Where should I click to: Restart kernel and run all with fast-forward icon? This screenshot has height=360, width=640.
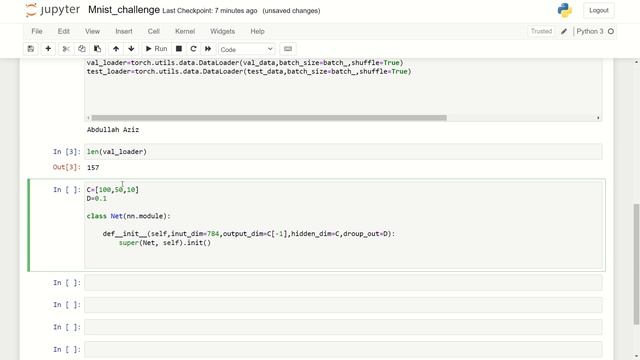pyautogui.click(x=208, y=49)
